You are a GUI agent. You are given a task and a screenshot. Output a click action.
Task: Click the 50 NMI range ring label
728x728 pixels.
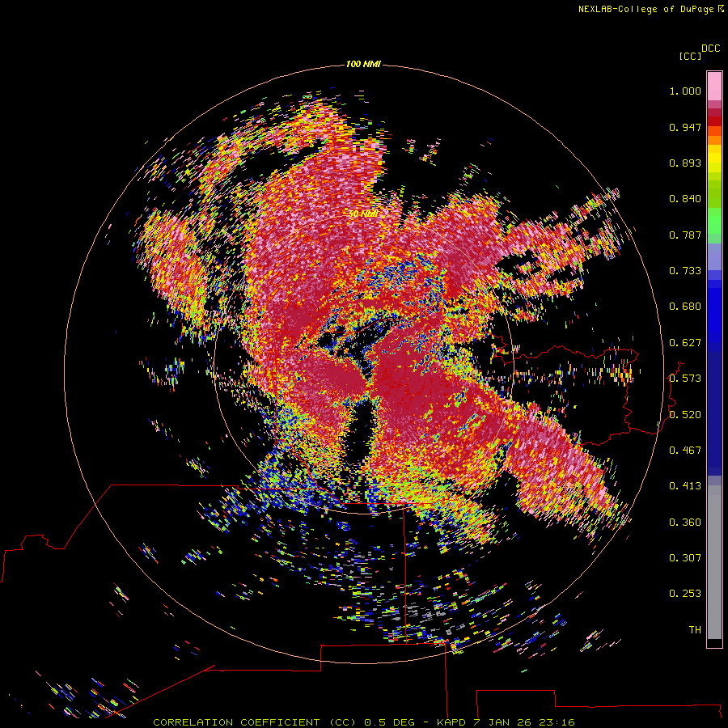click(x=363, y=214)
